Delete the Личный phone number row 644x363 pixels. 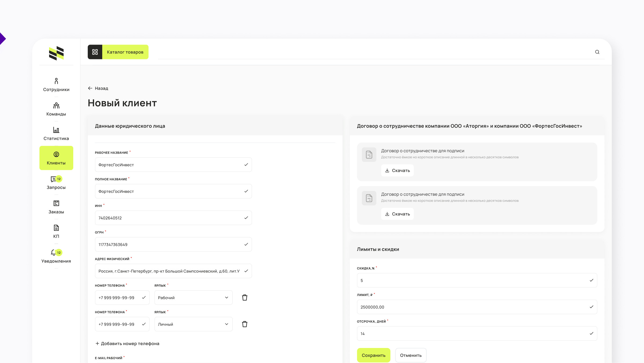point(244,324)
